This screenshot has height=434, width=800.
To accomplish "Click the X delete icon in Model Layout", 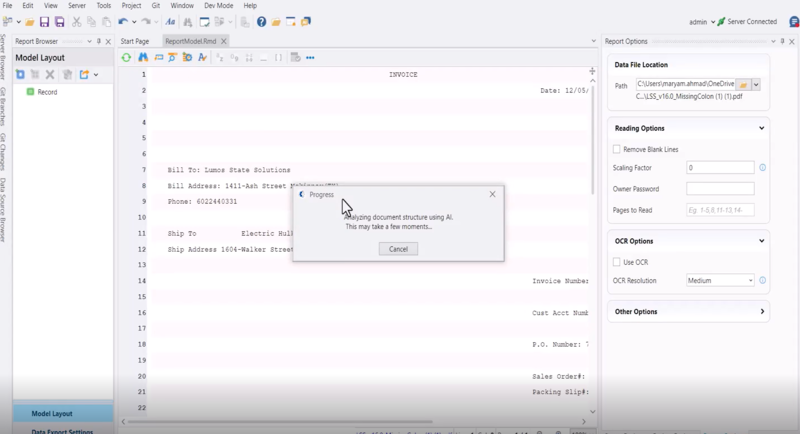I will click(50, 75).
